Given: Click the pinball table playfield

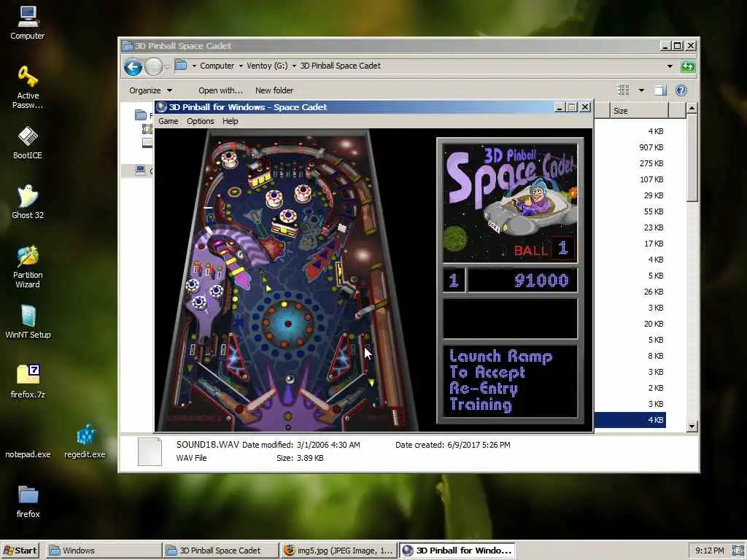Looking at the screenshot, I should 289,280.
